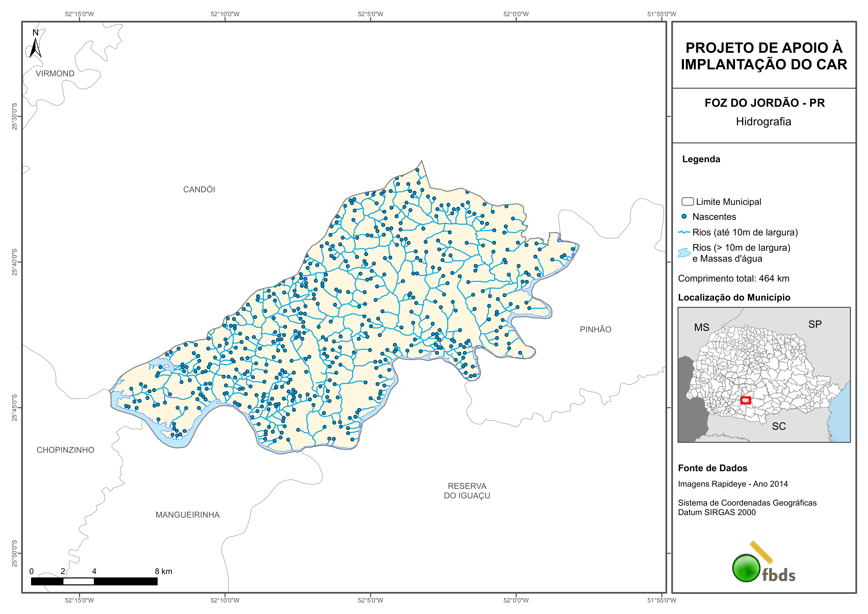Click the CANDÓI municipality label
Viewport: 868px width, 614px height.
click(199, 189)
